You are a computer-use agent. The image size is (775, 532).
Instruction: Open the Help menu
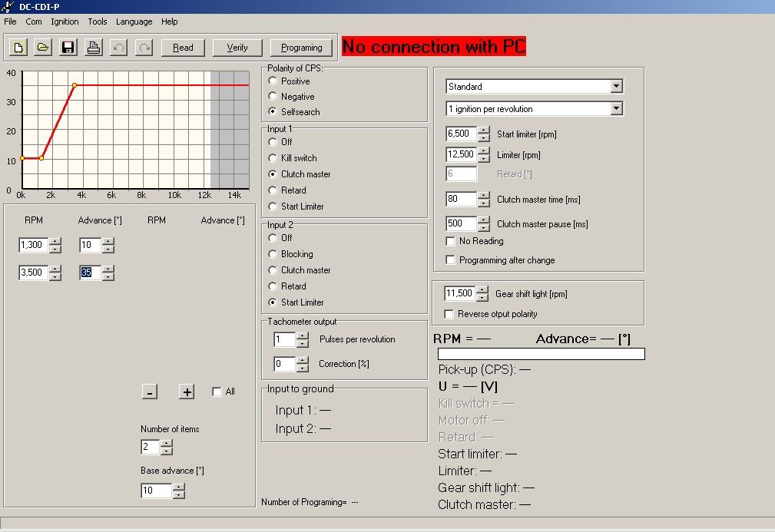pyautogui.click(x=170, y=21)
